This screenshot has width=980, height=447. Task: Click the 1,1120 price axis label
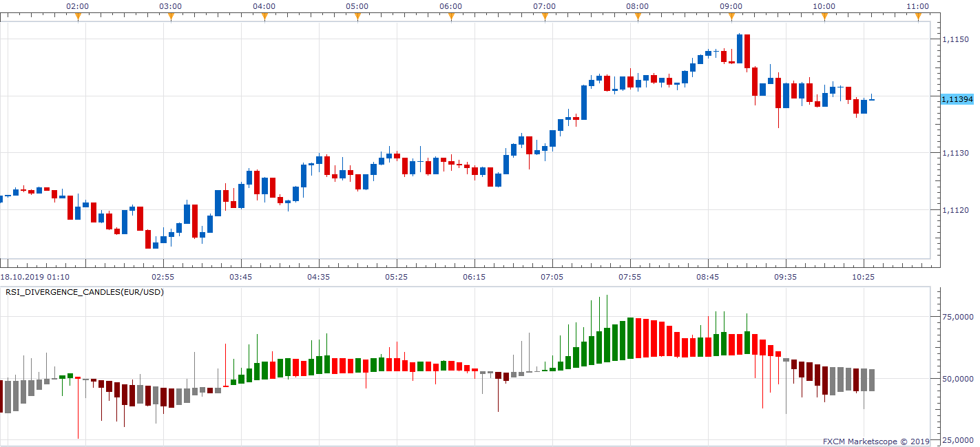click(955, 209)
